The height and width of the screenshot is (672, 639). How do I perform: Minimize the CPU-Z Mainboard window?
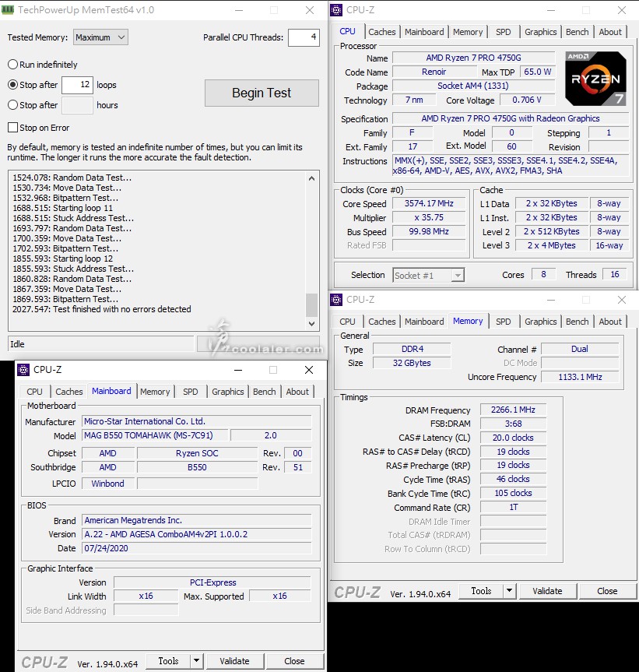click(x=238, y=370)
